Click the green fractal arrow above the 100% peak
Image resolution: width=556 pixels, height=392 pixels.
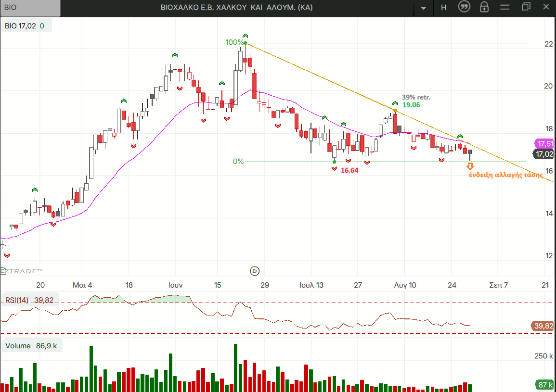pyautogui.click(x=245, y=36)
